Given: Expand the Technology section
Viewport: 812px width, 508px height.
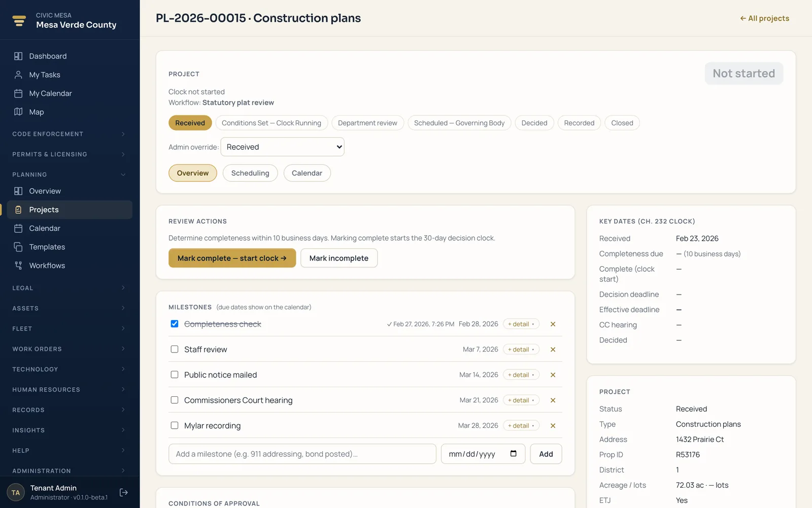Looking at the screenshot, I should pos(70,369).
